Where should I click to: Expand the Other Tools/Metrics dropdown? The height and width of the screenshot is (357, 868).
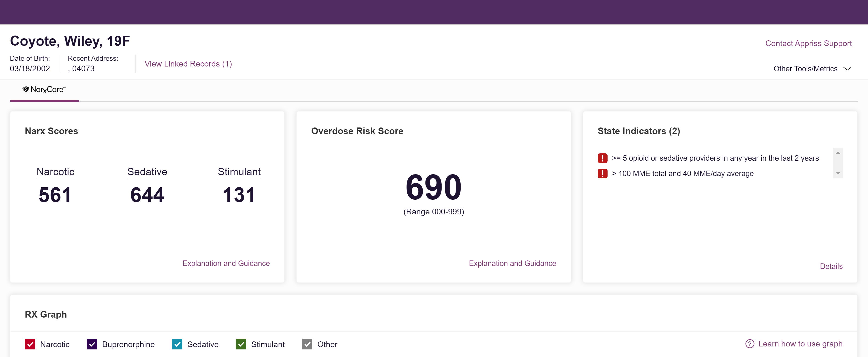[x=805, y=69]
